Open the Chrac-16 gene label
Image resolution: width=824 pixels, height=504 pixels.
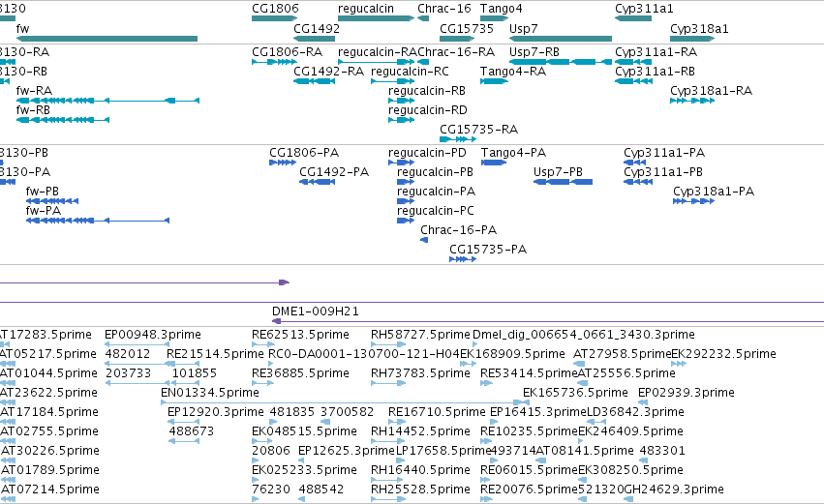click(444, 9)
